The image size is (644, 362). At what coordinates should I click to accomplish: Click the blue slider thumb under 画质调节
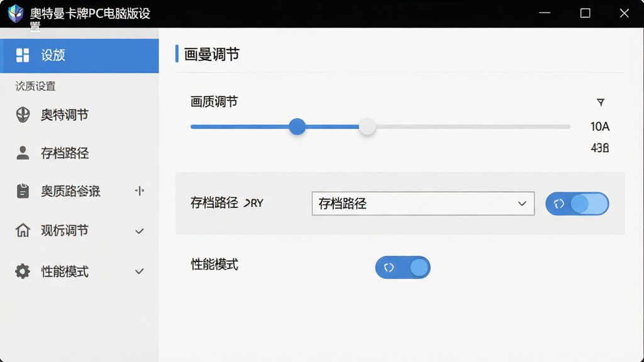click(x=297, y=126)
